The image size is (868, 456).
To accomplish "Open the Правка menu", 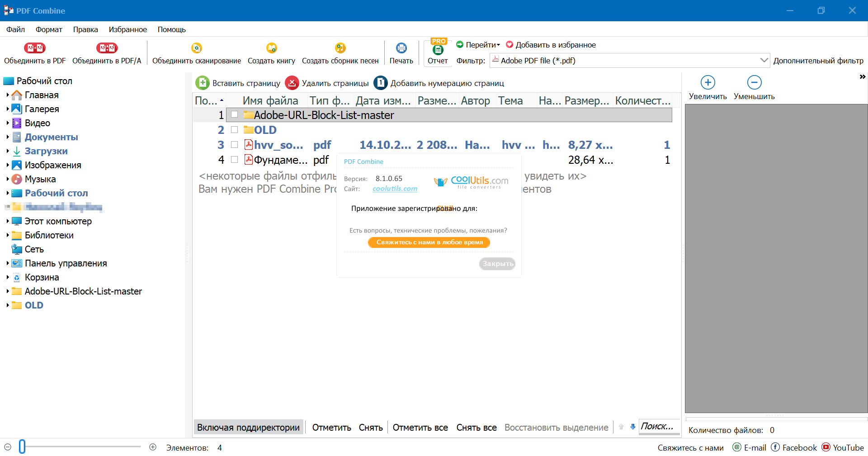I will click(x=85, y=29).
